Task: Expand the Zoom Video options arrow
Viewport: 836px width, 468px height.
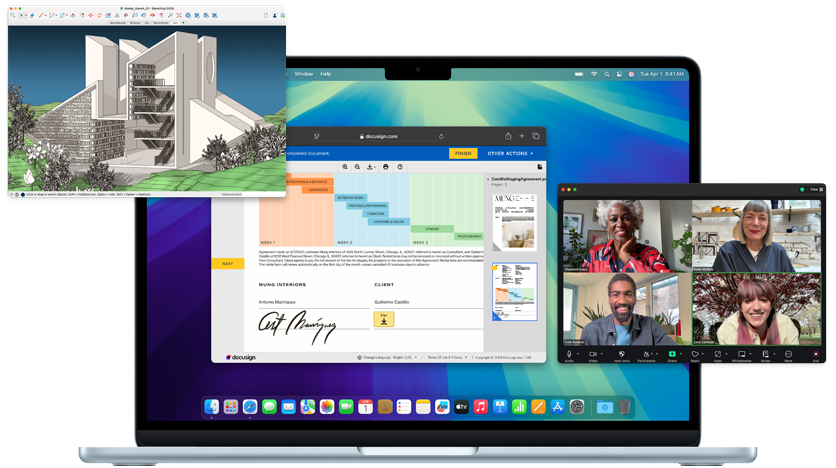Action: [602, 353]
